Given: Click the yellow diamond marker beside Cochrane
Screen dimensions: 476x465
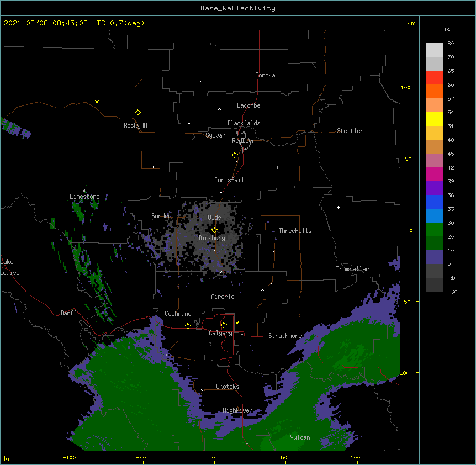Looking at the screenshot, I should 188,326.
